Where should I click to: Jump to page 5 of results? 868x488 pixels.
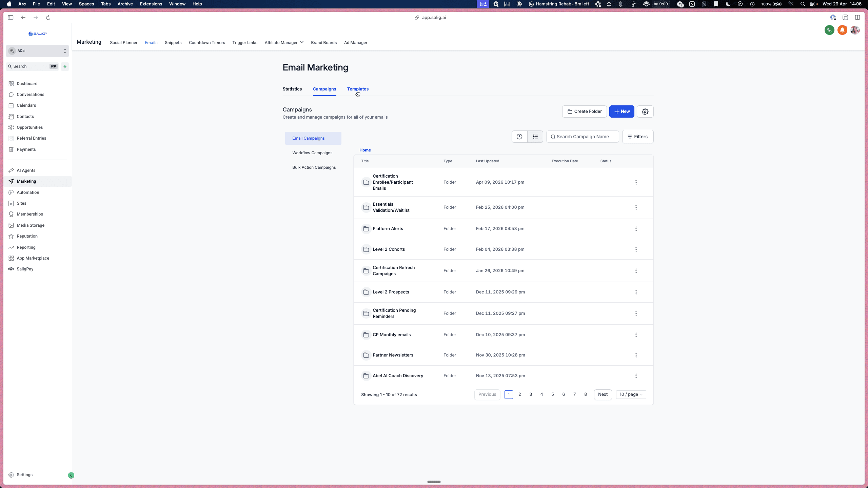552,394
